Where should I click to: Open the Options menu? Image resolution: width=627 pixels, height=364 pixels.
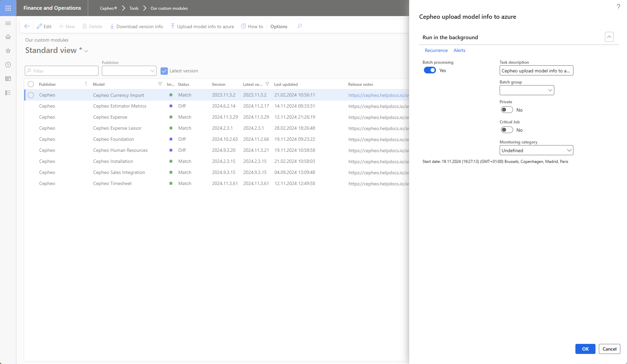(278, 26)
